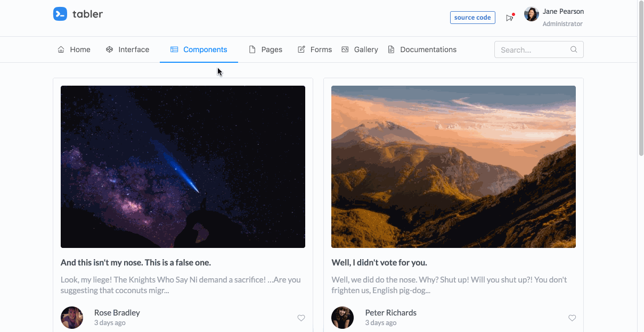The height and width of the screenshot is (332, 644).
Task: Click the Gallery image icon
Action: pyautogui.click(x=345, y=49)
